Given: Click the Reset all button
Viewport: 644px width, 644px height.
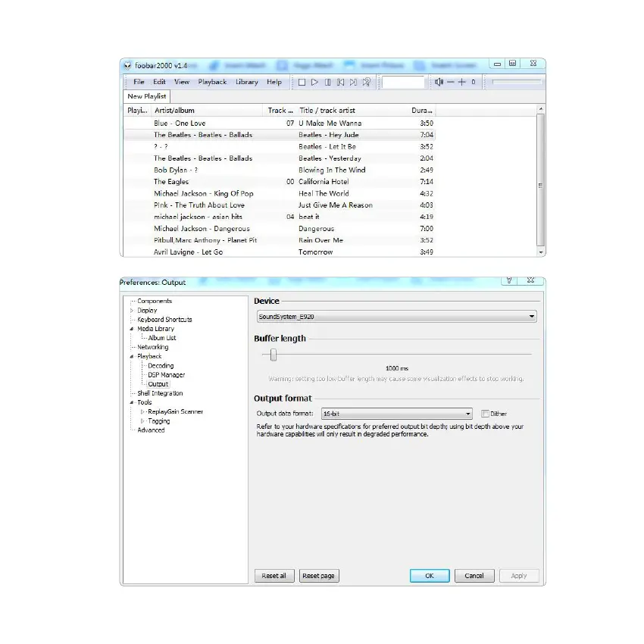Looking at the screenshot, I should coord(274,576).
